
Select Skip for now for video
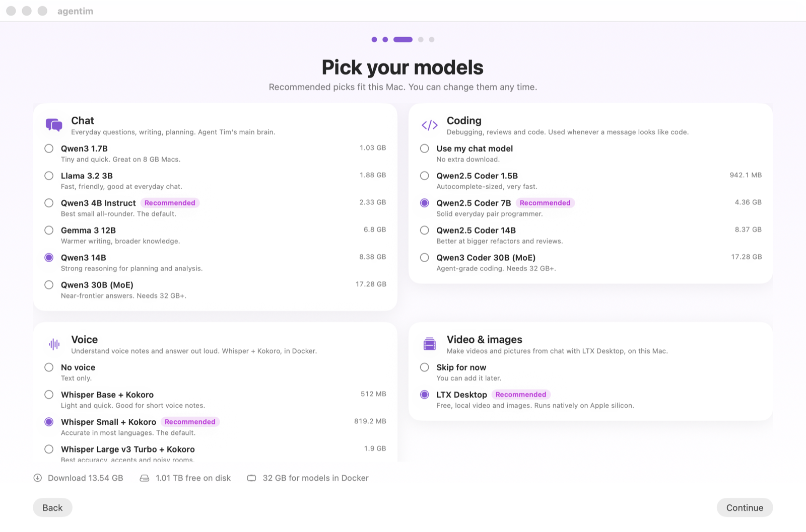[425, 367]
